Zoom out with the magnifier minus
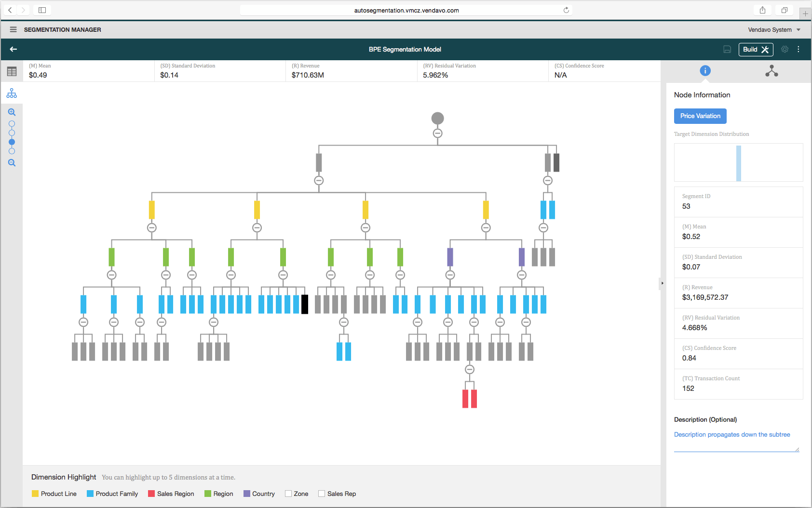 tap(12, 163)
